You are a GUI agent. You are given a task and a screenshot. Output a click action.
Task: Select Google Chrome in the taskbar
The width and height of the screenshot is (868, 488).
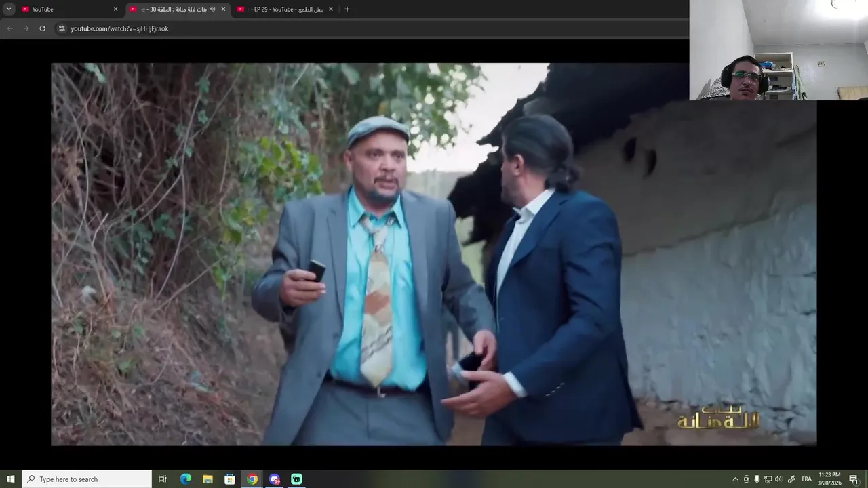252,479
